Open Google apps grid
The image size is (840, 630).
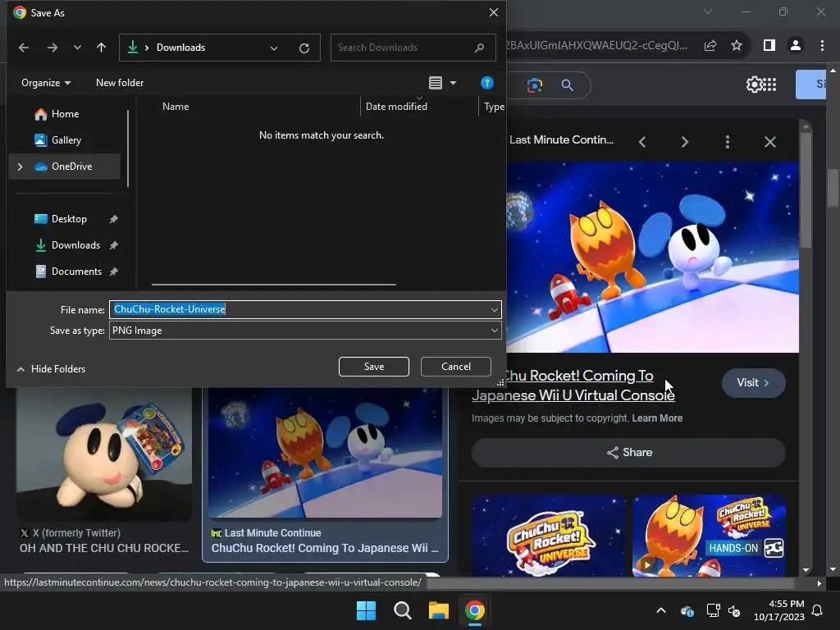(769, 84)
